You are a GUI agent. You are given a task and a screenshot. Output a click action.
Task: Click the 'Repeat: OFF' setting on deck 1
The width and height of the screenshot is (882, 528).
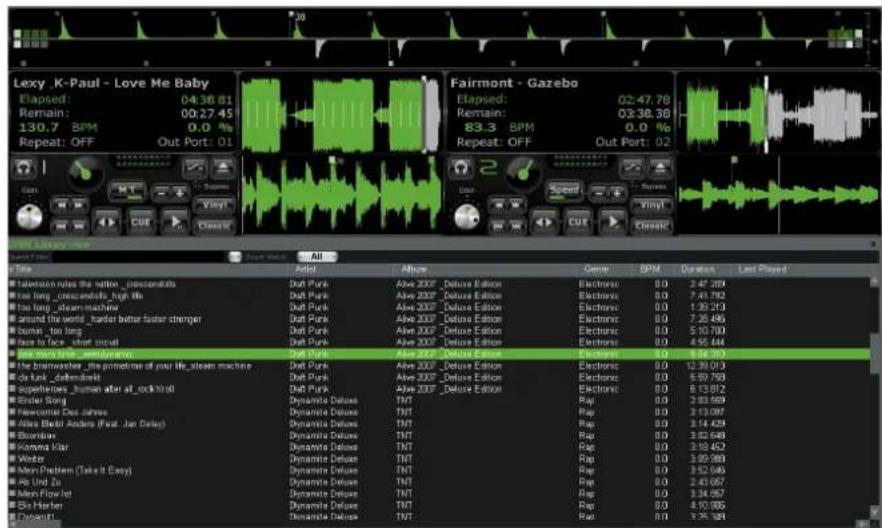tap(56, 142)
